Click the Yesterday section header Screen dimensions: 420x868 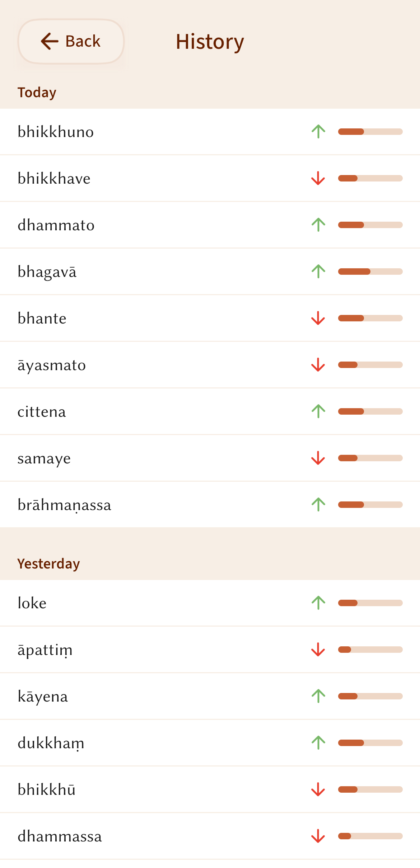(x=49, y=563)
